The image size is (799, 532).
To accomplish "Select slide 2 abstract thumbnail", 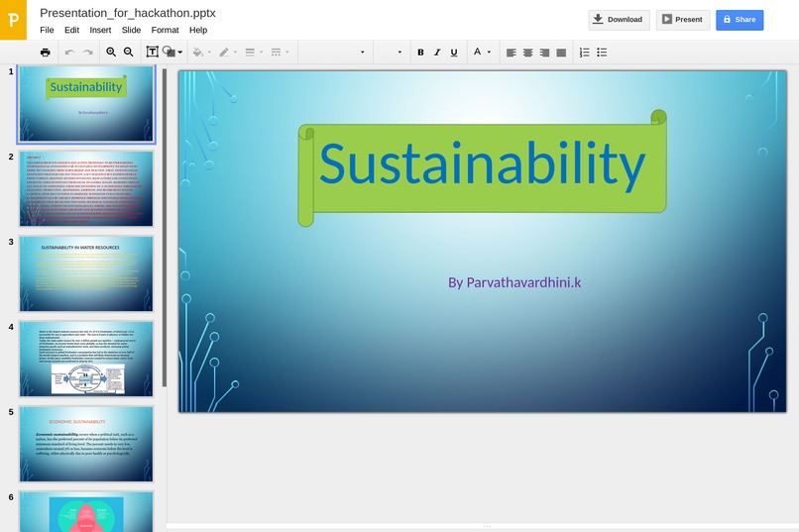I will pyautogui.click(x=86, y=189).
